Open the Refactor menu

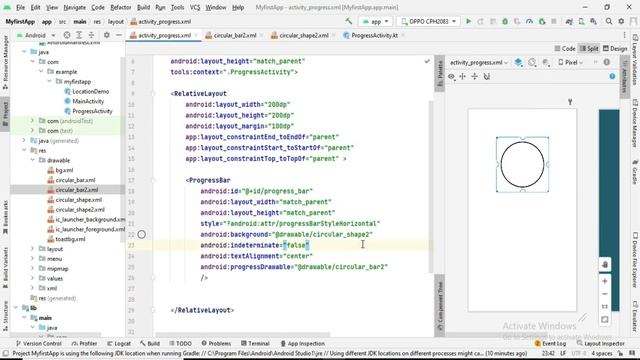pyautogui.click(x=121, y=7)
